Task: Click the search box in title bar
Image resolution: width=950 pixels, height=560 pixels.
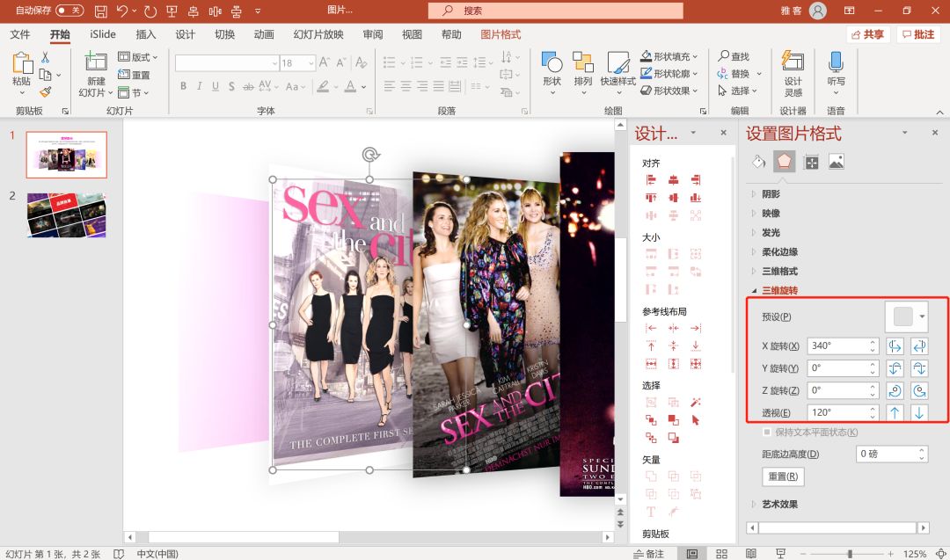Action: pos(556,11)
